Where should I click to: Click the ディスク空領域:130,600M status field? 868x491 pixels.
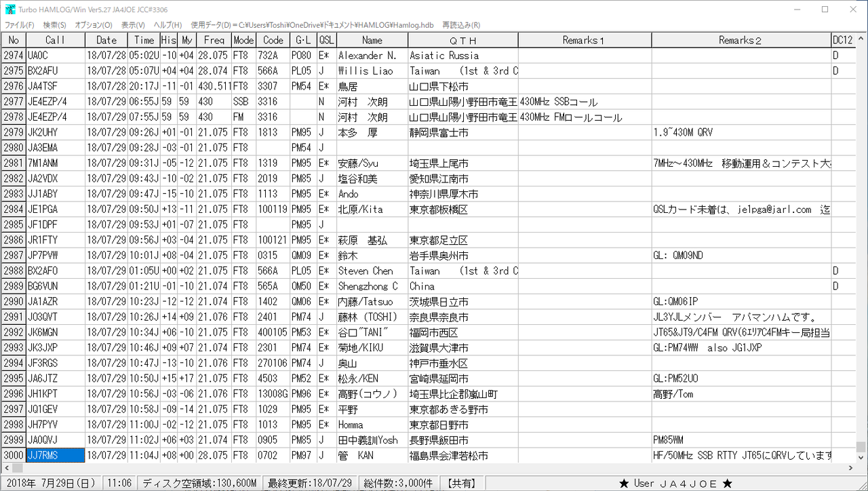click(x=199, y=483)
